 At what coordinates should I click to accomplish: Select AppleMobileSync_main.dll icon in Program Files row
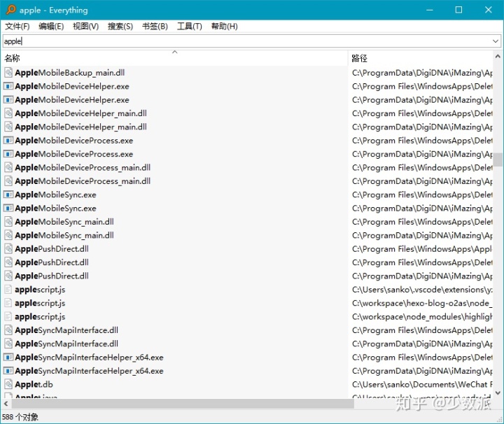[8, 222]
